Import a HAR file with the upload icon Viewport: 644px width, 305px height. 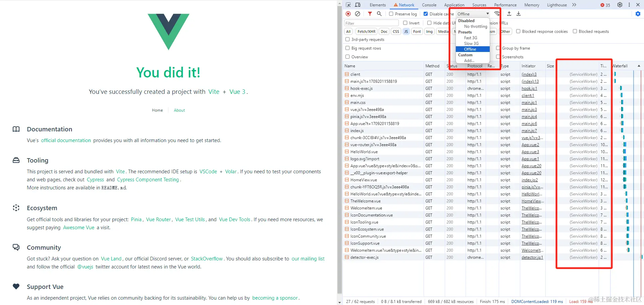(509, 14)
